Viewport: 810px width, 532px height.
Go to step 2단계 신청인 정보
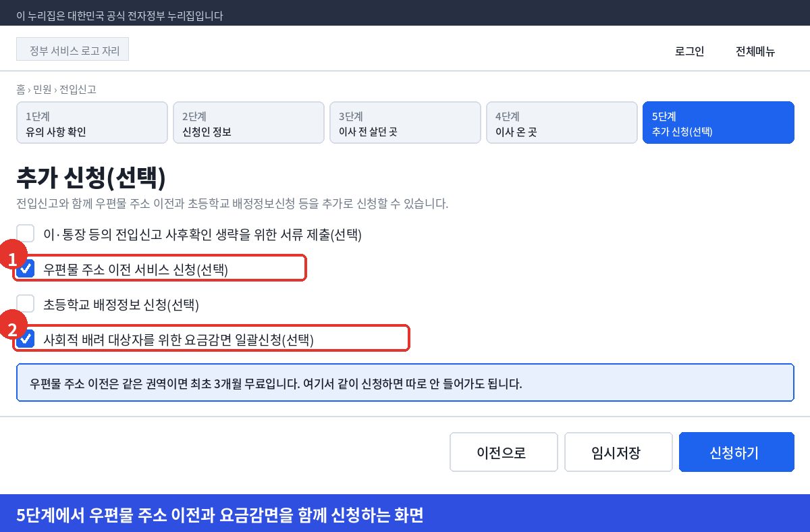click(248, 123)
